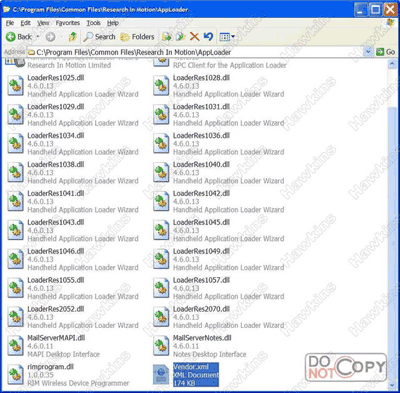Select the LoaderRes1038.dll file icon
400x393 pixels.
click(15, 173)
